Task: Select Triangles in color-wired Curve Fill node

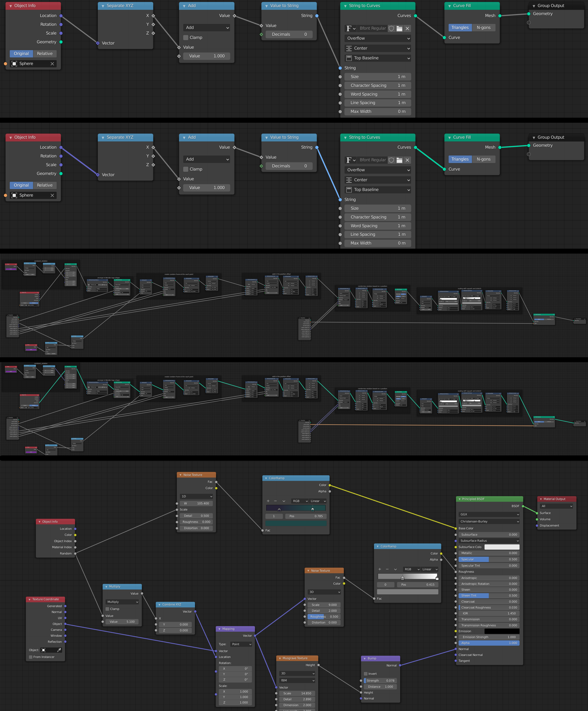Action: pyautogui.click(x=460, y=159)
